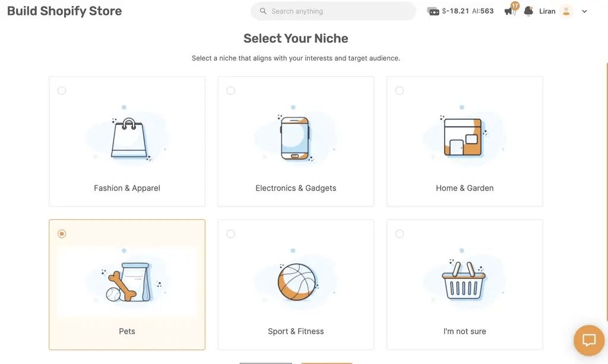Screen dimensions: 608x364
Task: Click the shopping bag illustration
Action: [x=129, y=139]
